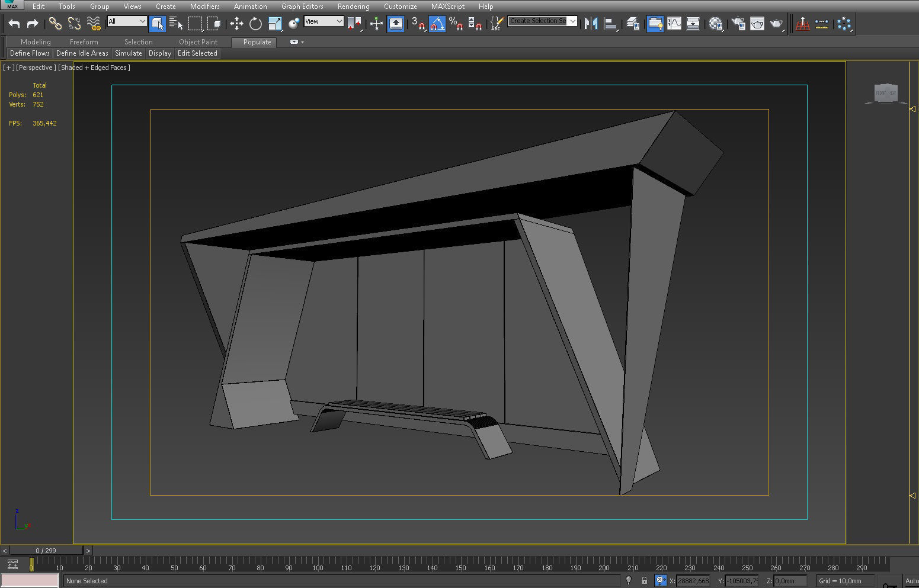Screen dimensions: 919x588
Task: Open the Rendering menu
Action: pos(353,6)
